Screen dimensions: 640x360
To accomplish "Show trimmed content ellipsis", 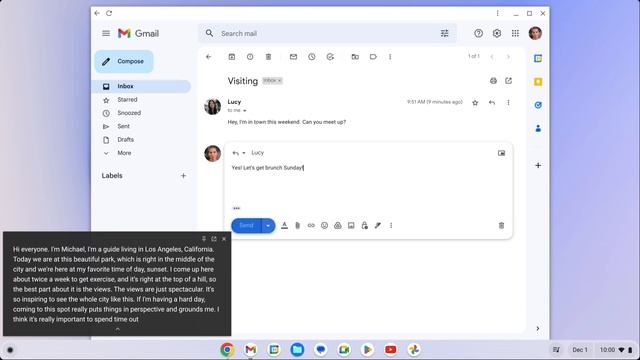I will 236,209.
